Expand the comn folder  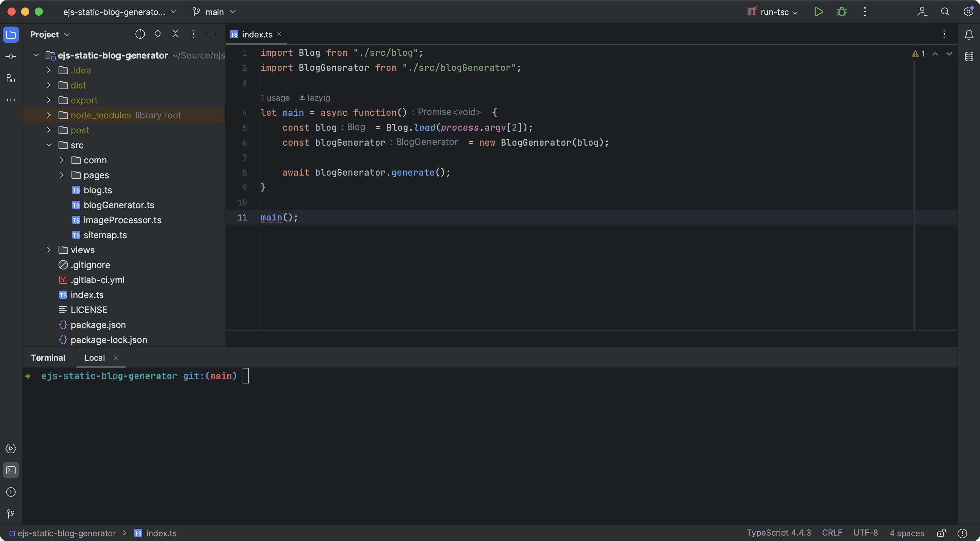pyautogui.click(x=62, y=160)
